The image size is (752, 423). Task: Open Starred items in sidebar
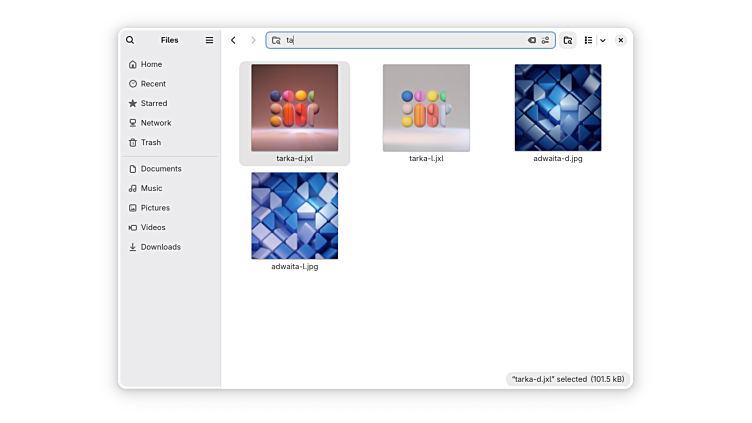point(154,103)
